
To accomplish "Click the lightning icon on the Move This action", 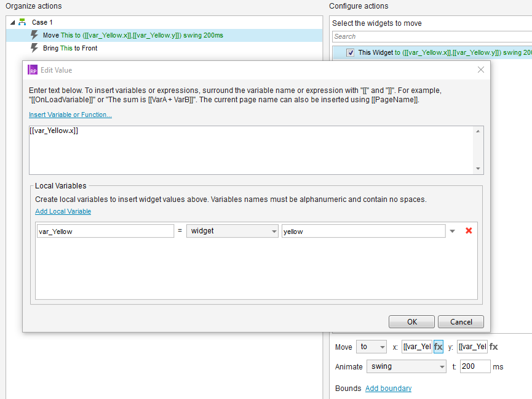I will tap(34, 35).
